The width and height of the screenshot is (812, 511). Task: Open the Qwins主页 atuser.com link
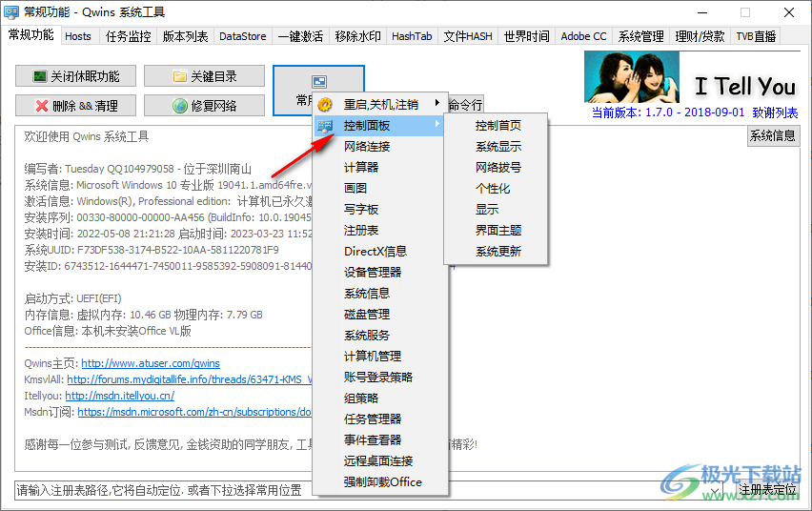click(151, 363)
